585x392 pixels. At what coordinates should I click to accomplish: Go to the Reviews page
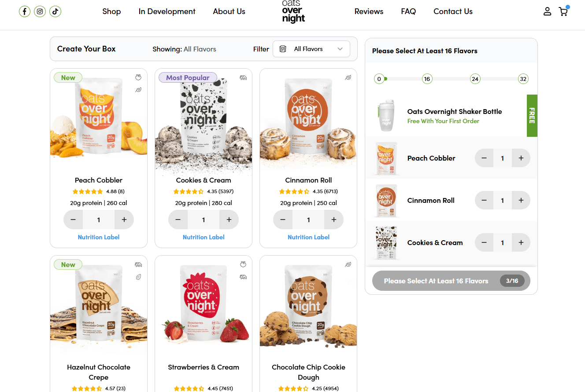click(x=369, y=11)
